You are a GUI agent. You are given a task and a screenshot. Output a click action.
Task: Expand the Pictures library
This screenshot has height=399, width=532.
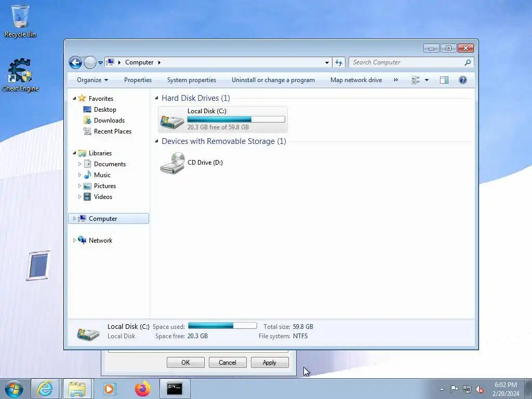(79, 186)
